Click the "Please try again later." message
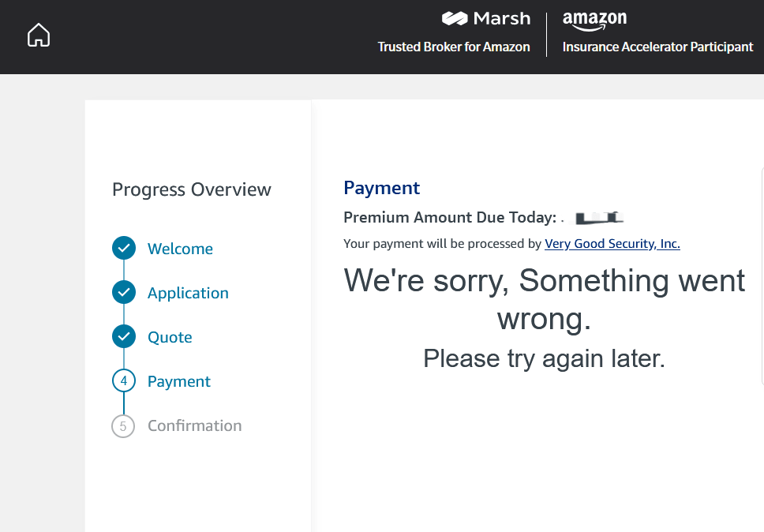Image resolution: width=764 pixels, height=532 pixels. click(544, 359)
